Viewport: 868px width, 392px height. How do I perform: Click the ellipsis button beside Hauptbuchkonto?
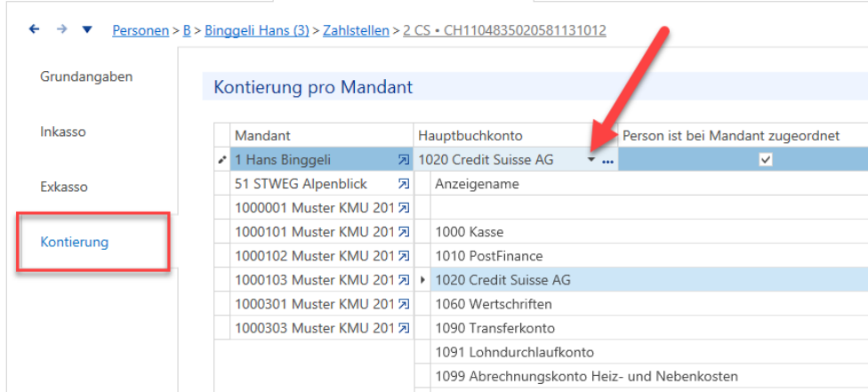(x=607, y=162)
